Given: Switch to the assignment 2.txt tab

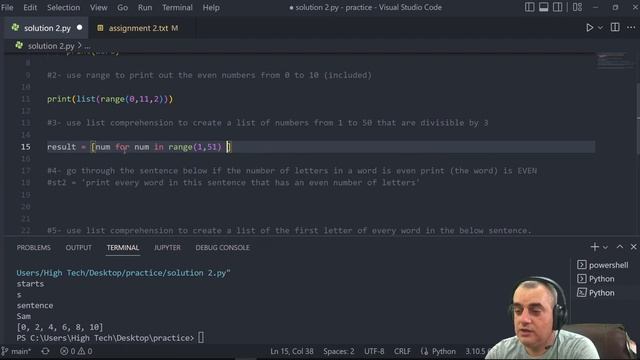Looking at the screenshot, I should 143,28.
